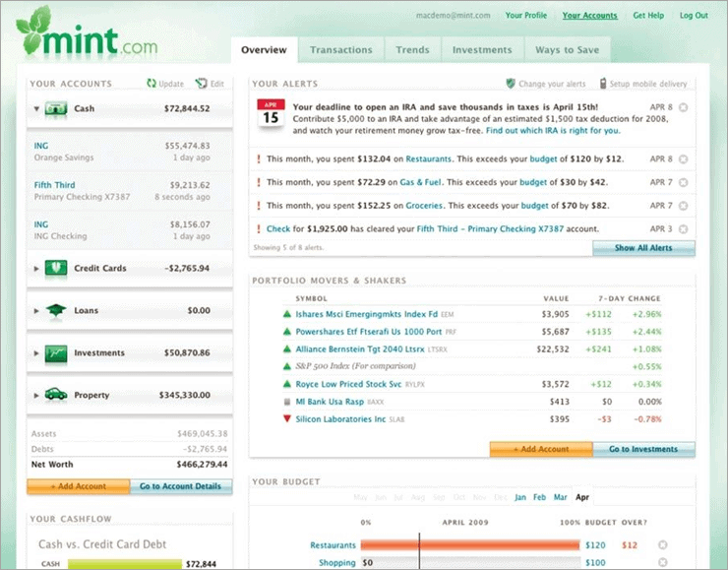Expand the Loans section
This screenshot has height=570, width=728.
(36, 310)
